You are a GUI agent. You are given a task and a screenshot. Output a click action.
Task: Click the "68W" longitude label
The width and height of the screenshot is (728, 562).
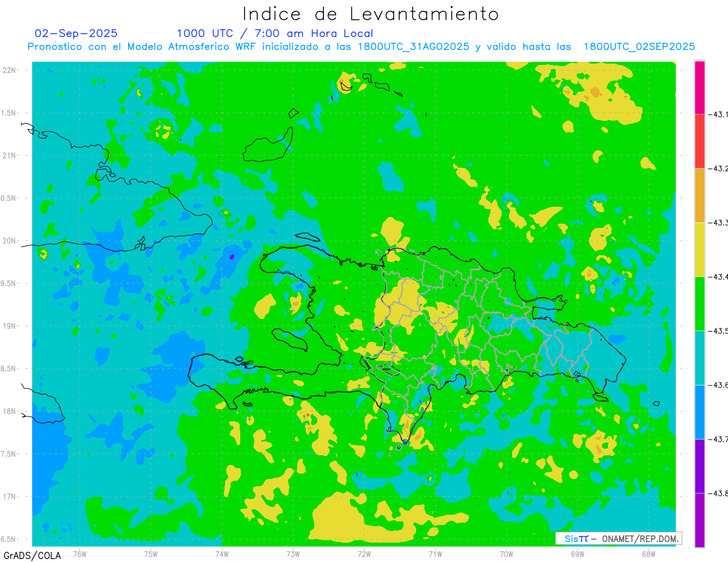pyautogui.click(x=648, y=554)
